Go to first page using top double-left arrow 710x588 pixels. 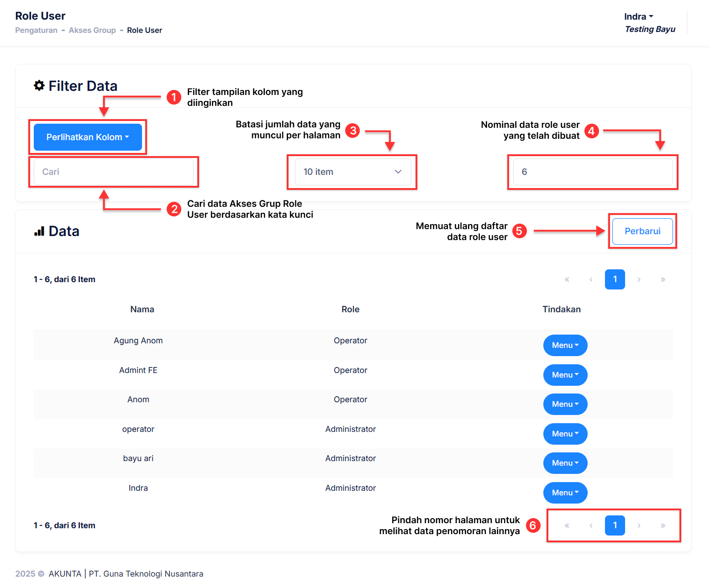point(567,279)
